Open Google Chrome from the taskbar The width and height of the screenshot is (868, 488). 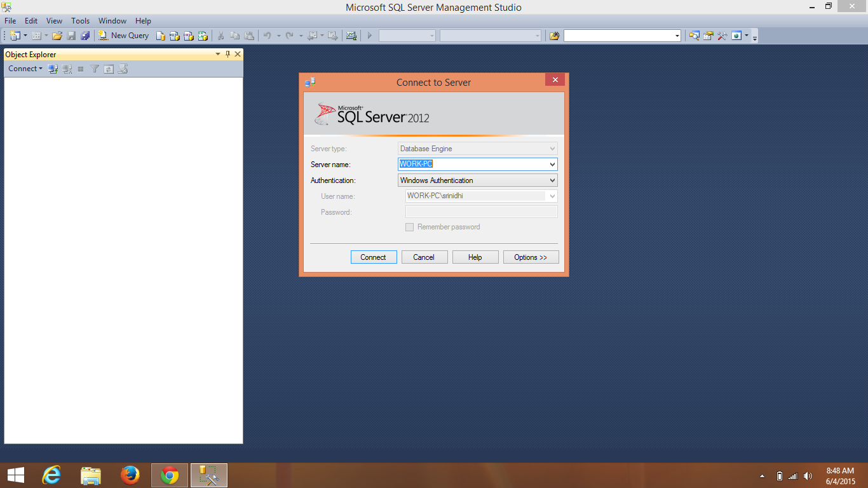[170, 475]
